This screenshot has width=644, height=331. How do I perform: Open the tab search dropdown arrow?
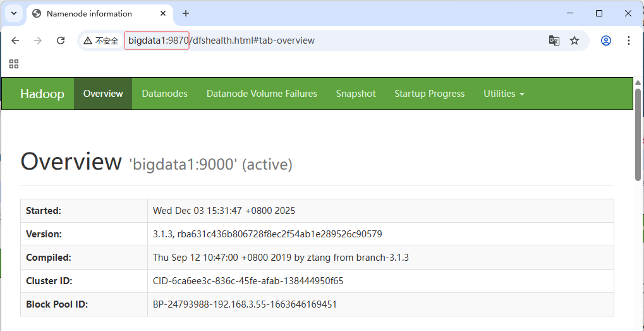tap(14, 13)
